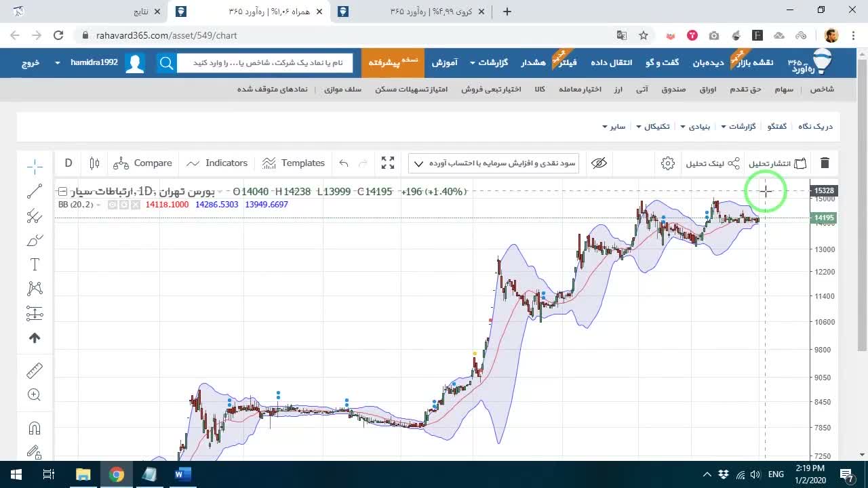Screen dimensions: 868x488
Task: Open chart settings gear
Action: point(668,163)
